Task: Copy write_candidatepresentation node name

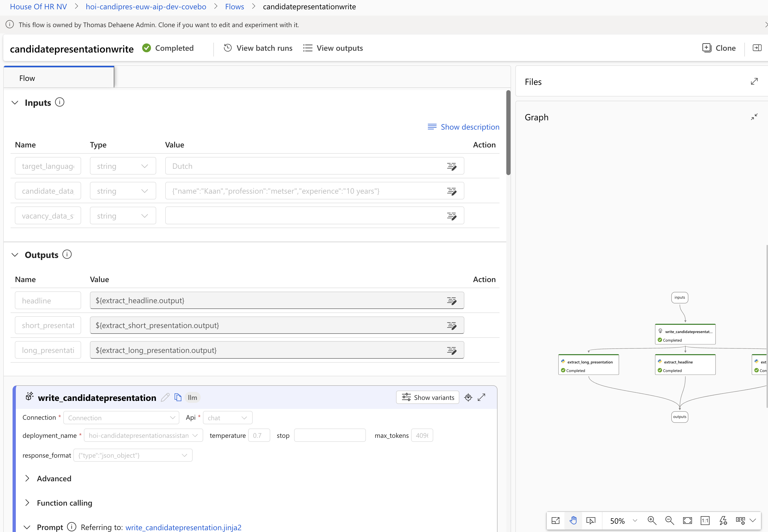Action: coord(178,397)
